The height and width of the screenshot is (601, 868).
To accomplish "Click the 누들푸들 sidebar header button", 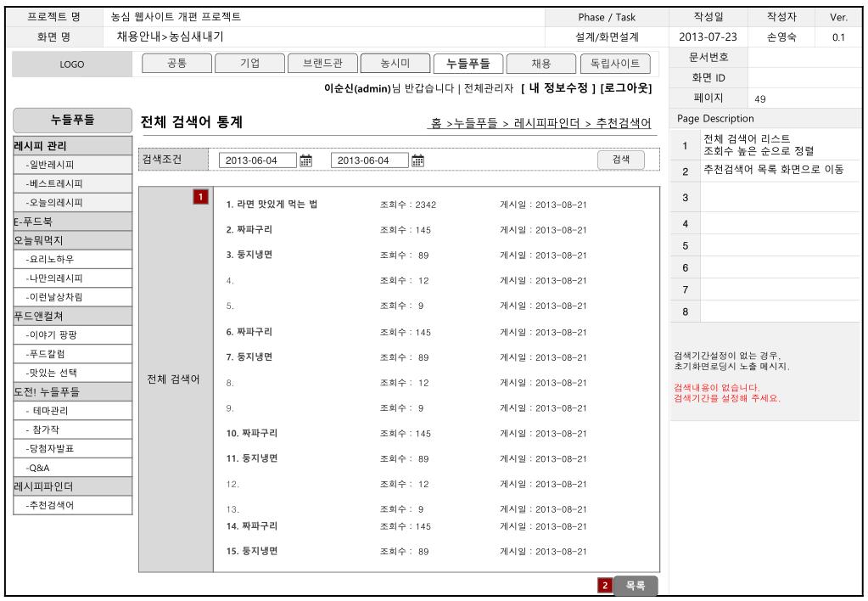I will click(x=72, y=120).
